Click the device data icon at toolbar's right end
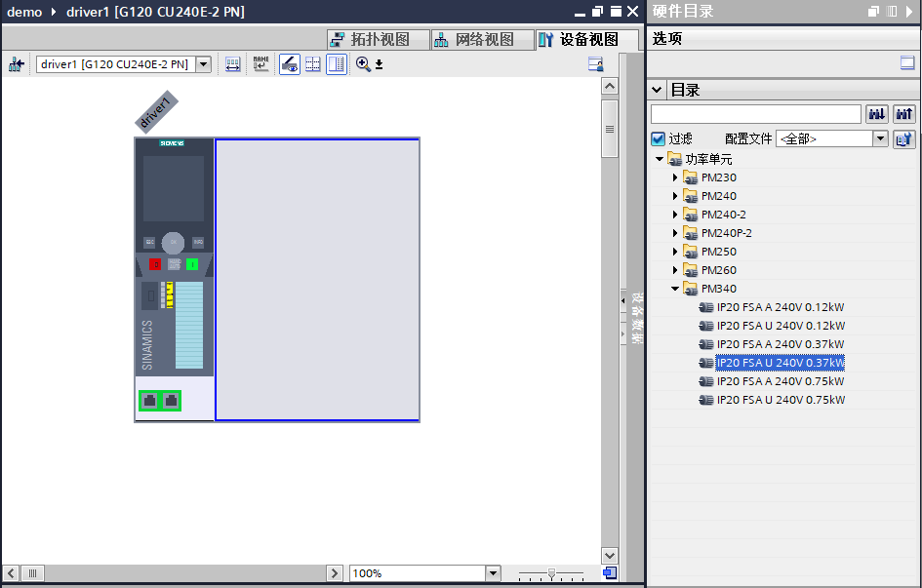 pos(596,64)
